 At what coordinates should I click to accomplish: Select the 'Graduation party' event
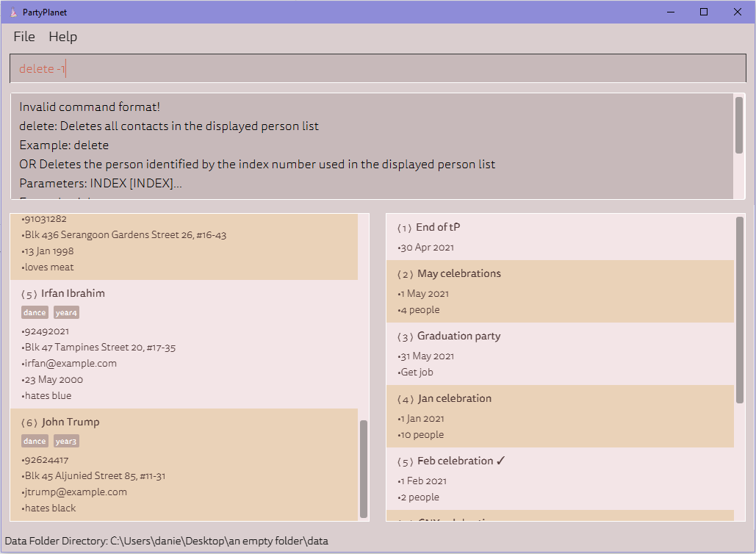[x=458, y=336]
